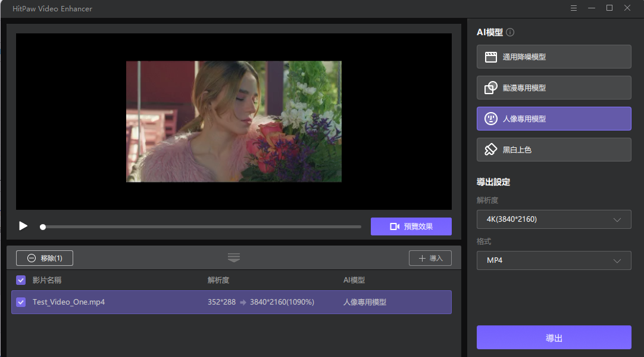This screenshot has width=644, height=357.
Task: Click the 影片名稱 column header
Action: pos(47,280)
